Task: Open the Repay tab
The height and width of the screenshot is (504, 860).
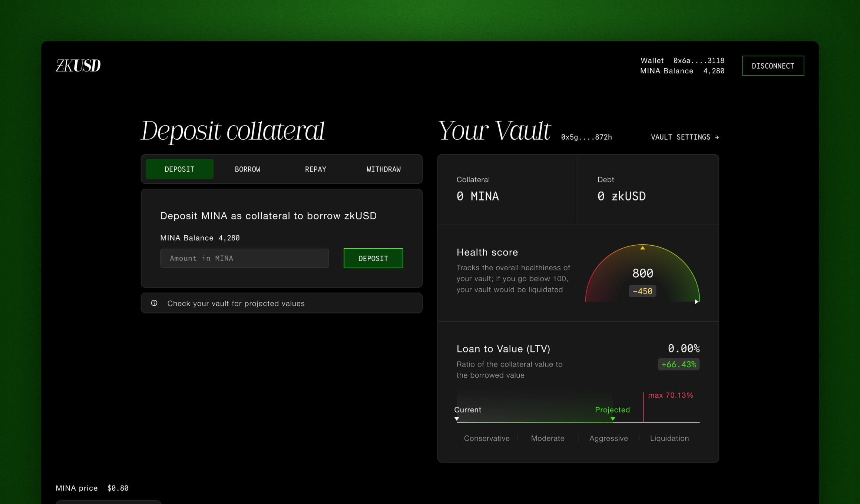Action: tap(315, 169)
